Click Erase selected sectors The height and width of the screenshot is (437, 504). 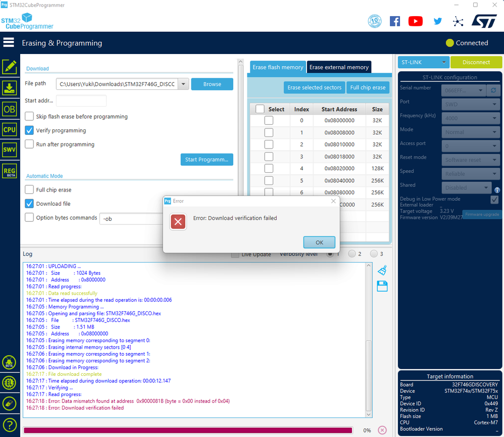(x=314, y=87)
